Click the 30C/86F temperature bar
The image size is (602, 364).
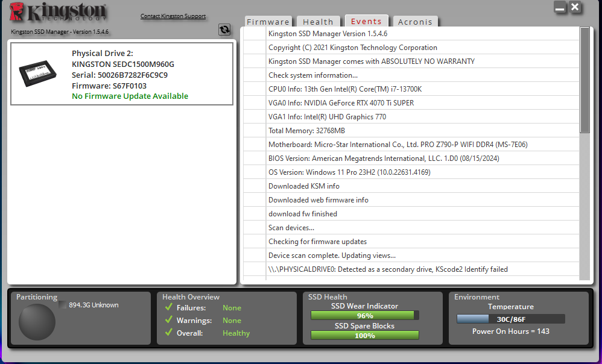pyautogui.click(x=510, y=319)
